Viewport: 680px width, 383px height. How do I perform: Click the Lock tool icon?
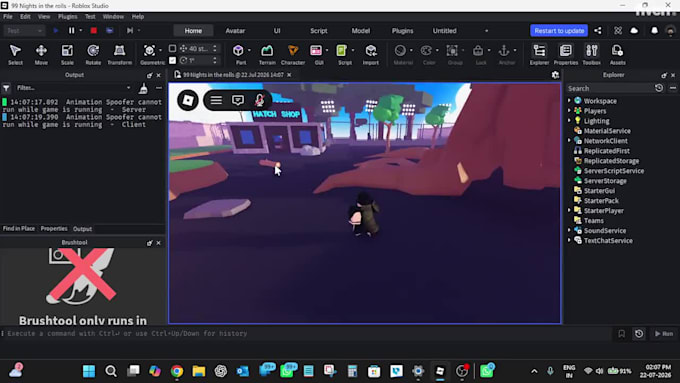[x=478, y=51]
